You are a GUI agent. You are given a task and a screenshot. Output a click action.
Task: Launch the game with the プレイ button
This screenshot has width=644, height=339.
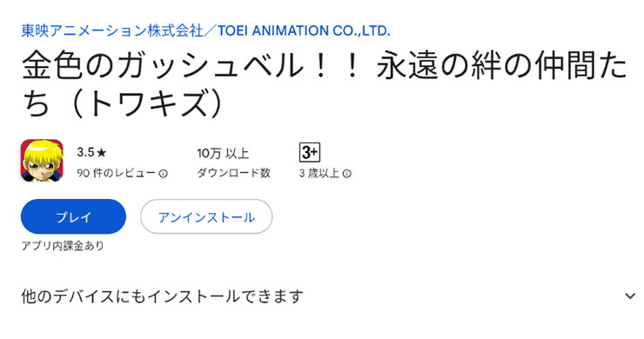click(x=73, y=216)
